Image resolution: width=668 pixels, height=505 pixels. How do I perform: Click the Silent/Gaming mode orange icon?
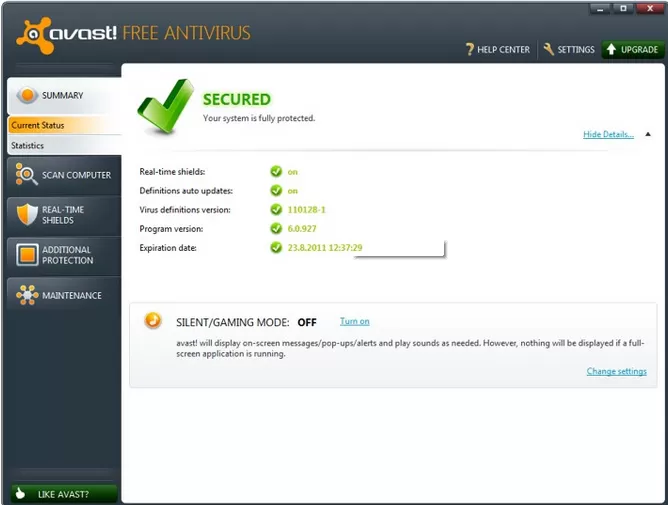[x=153, y=320]
